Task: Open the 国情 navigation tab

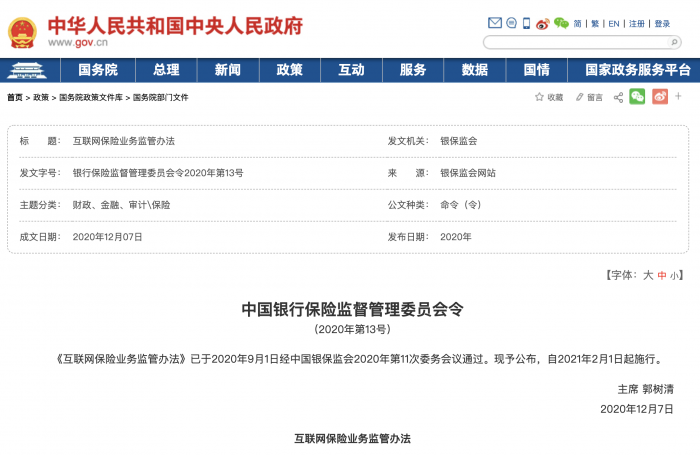Action: coord(537,70)
